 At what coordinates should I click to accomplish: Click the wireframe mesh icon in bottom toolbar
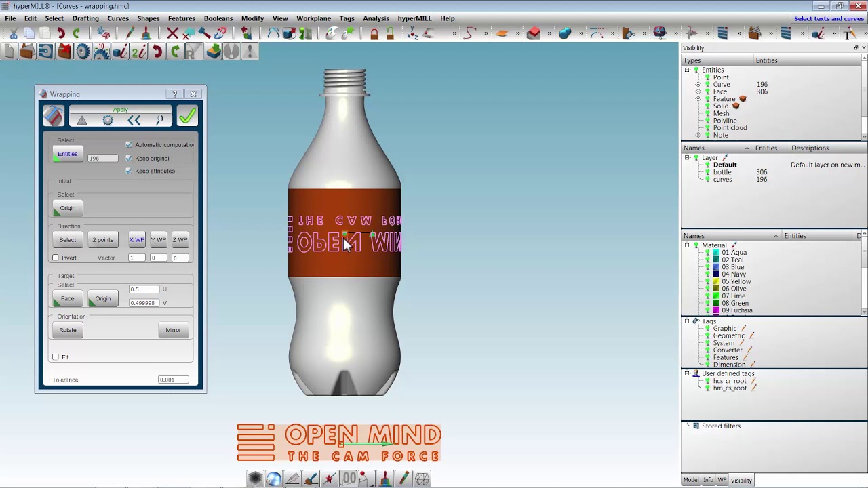(422, 479)
